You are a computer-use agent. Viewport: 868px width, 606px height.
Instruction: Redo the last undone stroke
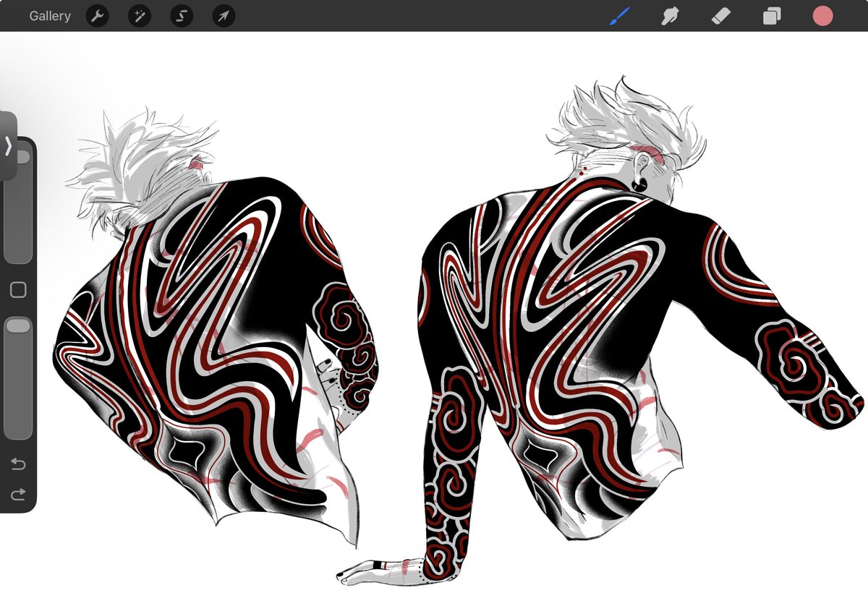18,495
